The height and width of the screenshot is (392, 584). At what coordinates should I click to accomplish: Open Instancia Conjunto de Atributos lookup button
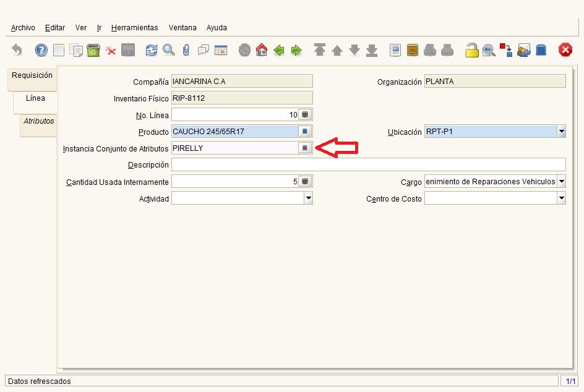point(306,148)
